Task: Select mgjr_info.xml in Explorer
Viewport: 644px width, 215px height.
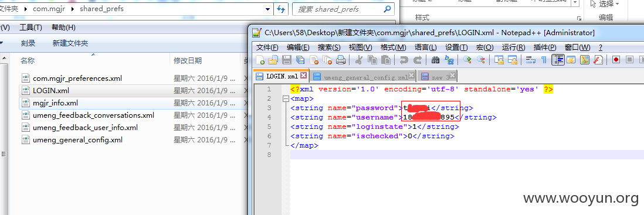Action: (50, 103)
